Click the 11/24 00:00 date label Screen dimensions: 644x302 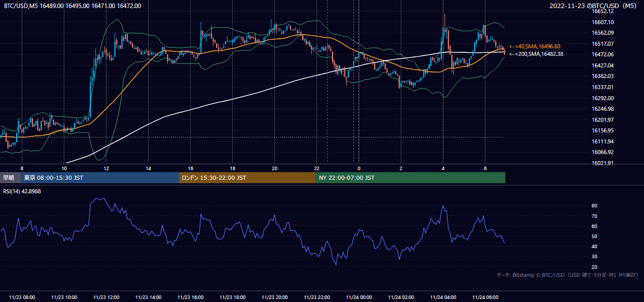point(359,297)
